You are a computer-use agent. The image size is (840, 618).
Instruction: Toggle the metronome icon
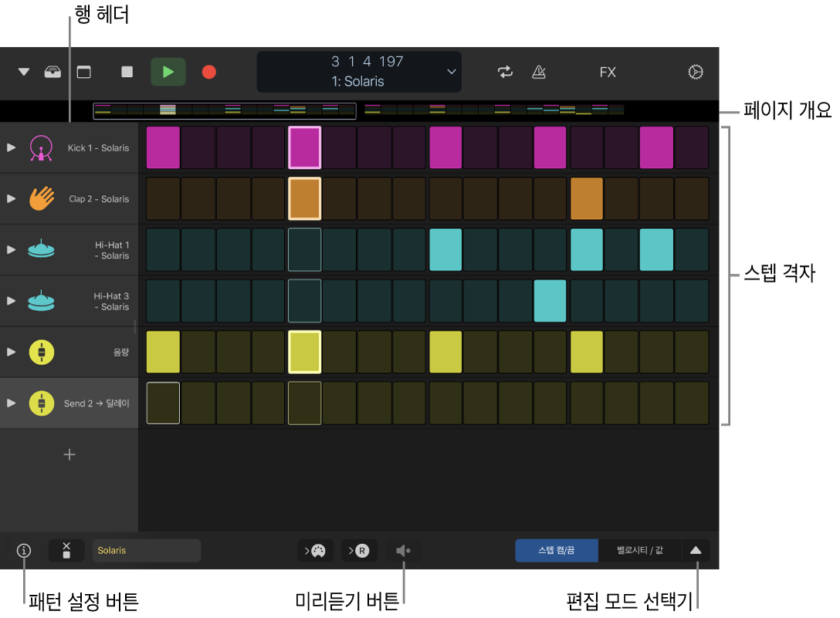pyautogui.click(x=539, y=72)
